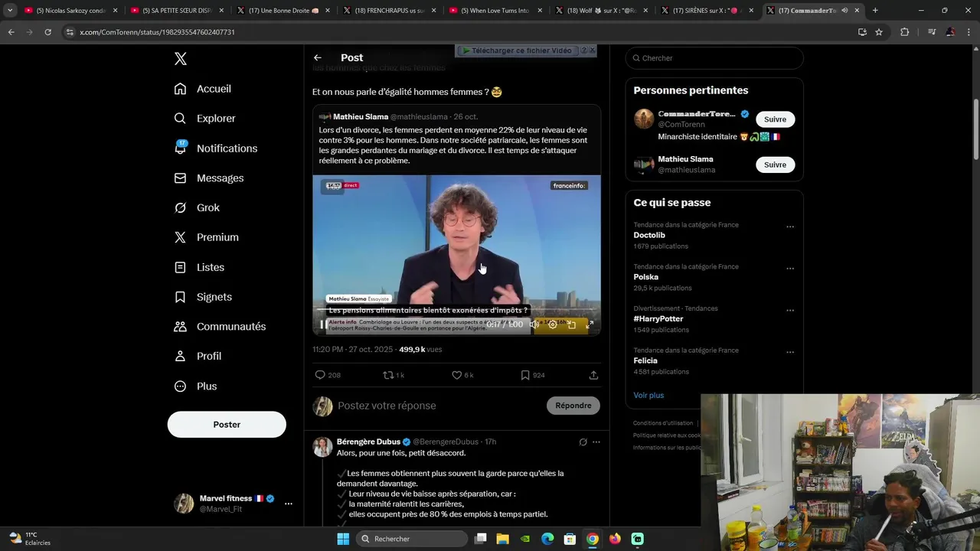Open Grok assistant
The image size is (980, 551).
pos(197,208)
